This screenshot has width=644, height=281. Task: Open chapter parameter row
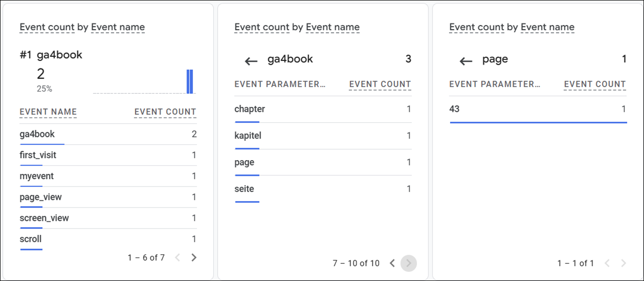[x=323, y=109]
